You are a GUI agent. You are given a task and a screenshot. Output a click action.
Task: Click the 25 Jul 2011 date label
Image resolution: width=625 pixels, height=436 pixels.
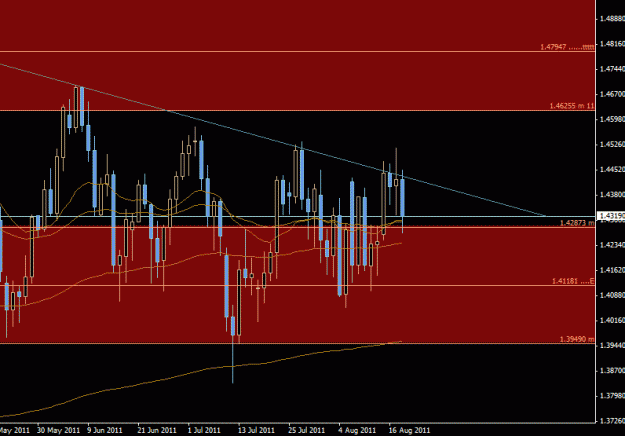click(307, 430)
